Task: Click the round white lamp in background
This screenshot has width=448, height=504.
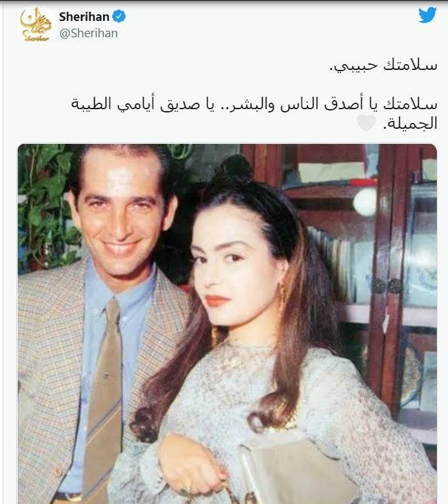Action: pos(365,201)
